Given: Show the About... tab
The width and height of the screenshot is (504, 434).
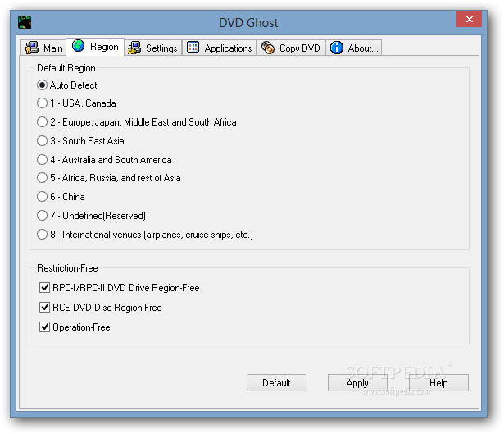Looking at the screenshot, I should (353, 48).
